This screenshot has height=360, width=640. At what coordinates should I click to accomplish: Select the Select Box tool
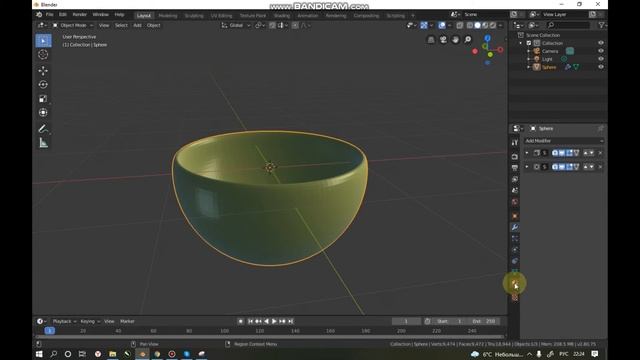43,41
